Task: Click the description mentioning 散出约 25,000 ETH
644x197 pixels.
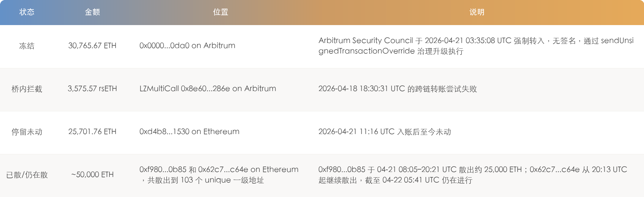Action: (x=473, y=175)
